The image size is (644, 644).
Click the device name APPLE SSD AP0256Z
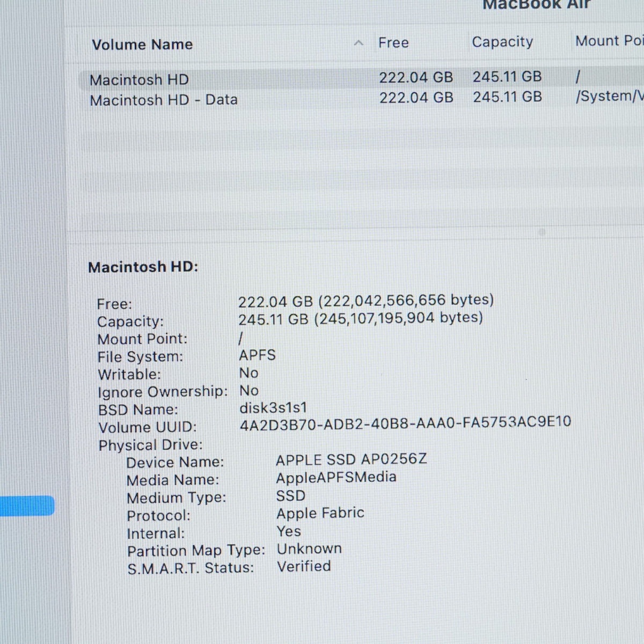(352, 460)
